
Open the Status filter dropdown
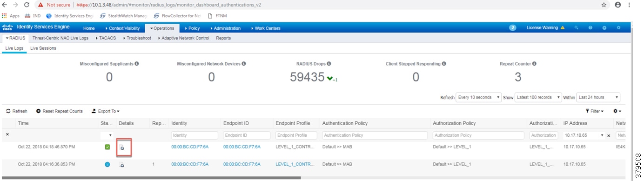pyautogui.click(x=107, y=135)
